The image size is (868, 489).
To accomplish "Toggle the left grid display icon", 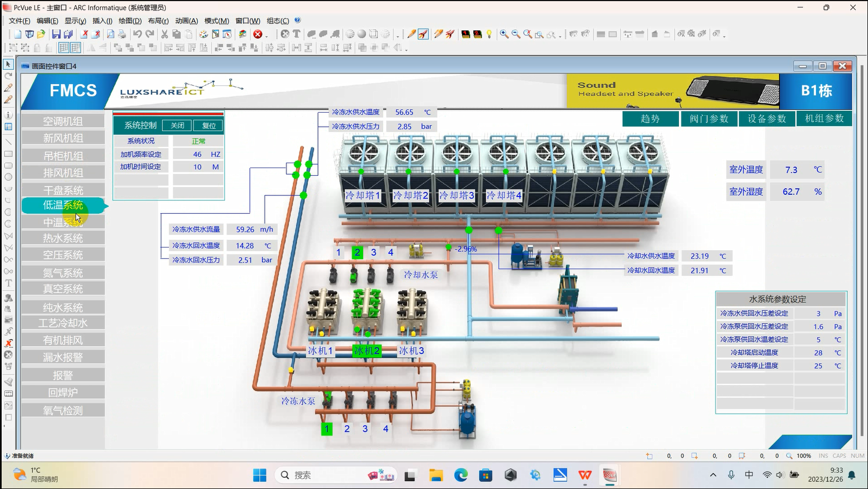I will tap(64, 48).
